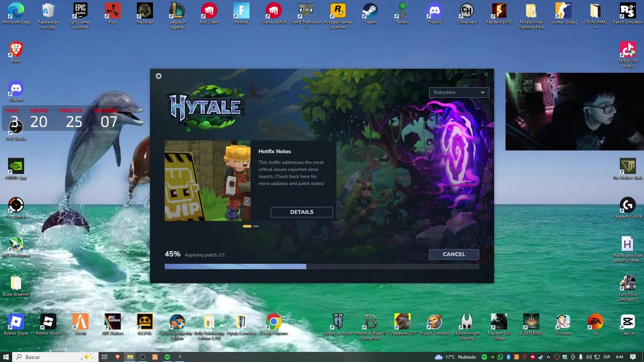The width and height of the screenshot is (644, 362).
Task: Select League of Legends desktop icon
Action: click(x=177, y=16)
